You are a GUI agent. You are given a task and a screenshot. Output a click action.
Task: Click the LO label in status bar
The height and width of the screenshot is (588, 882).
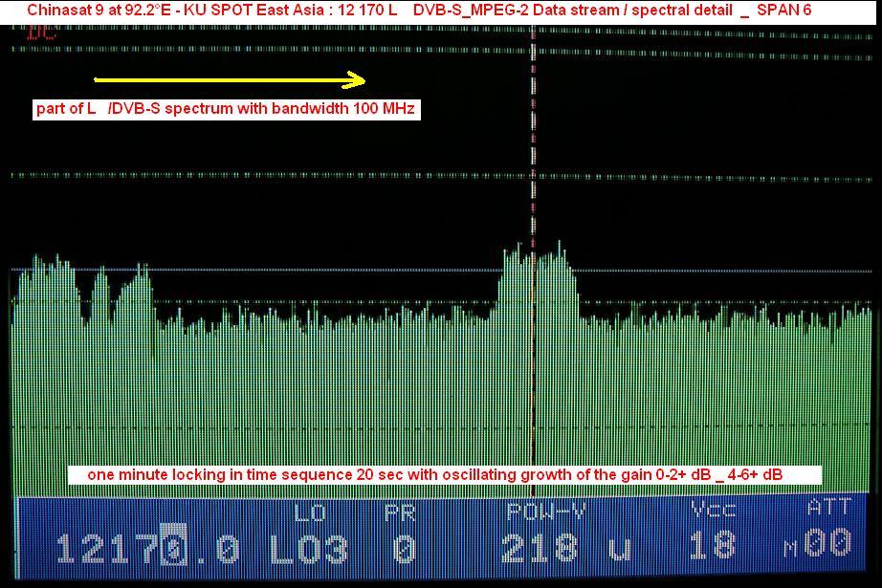pyautogui.click(x=311, y=513)
